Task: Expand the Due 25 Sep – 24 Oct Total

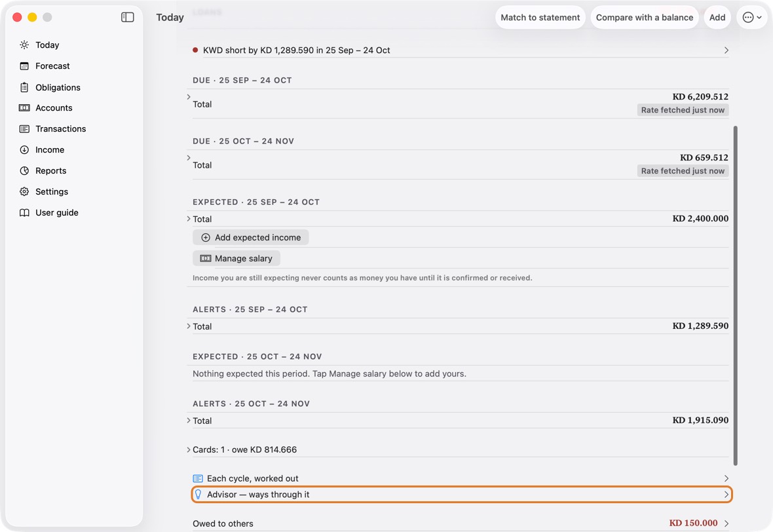Action: 188,96
